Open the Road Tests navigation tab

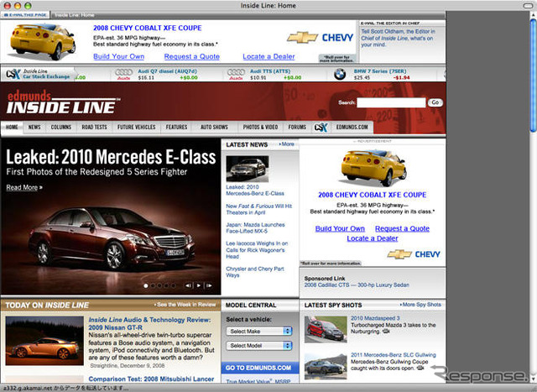[x=94, y=127]
